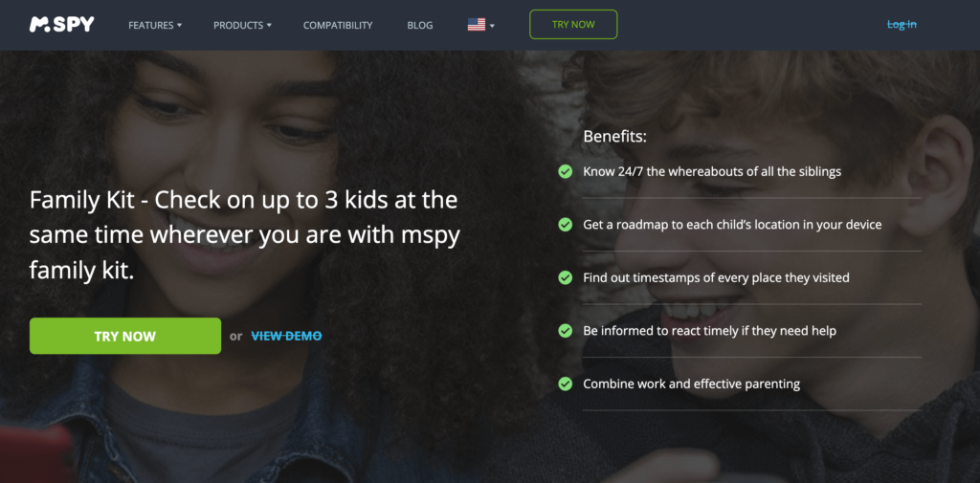Click checkmark icon beside 'Find out timestamps'
Screen dimensions: 980x483
[565, 277]
